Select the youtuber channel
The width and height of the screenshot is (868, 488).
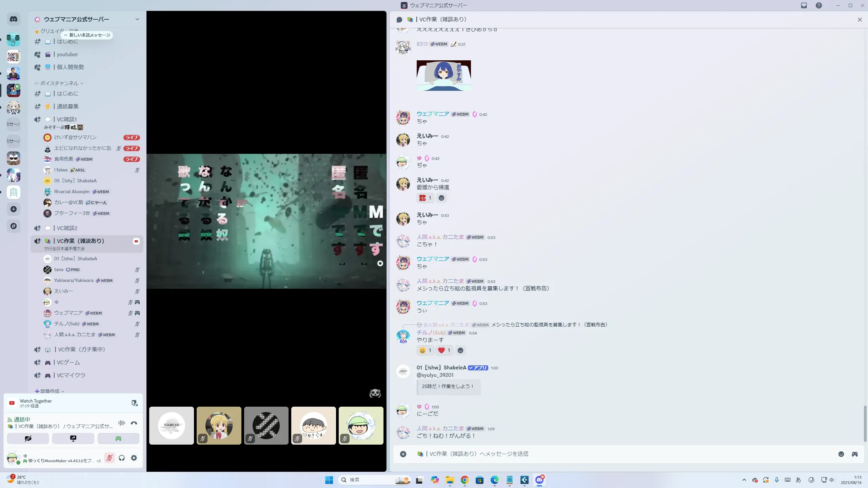(x=67, y=55)
